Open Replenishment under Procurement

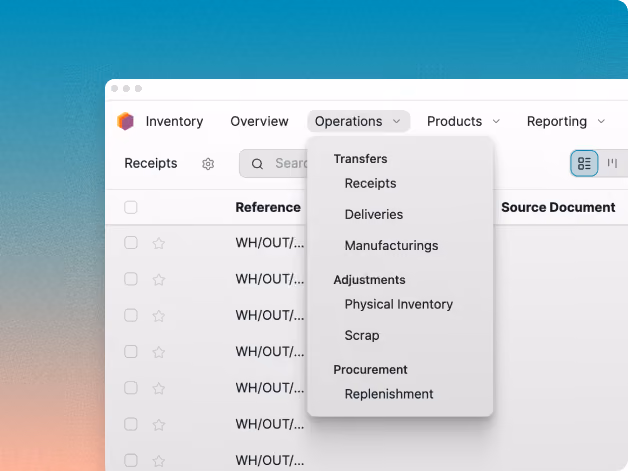pyautogui.click(x=389, y=394)
